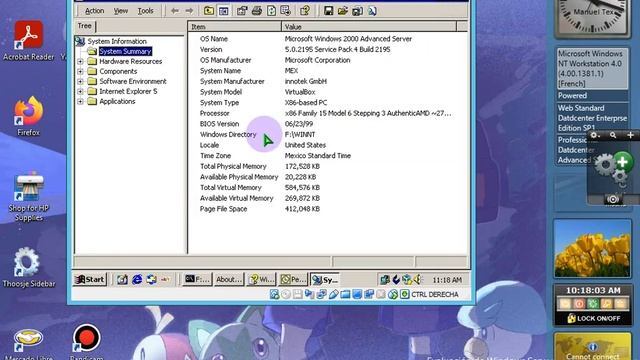Click the LOCK ON/OFF gadget button
640x360 pixels.
coord(593,318)
